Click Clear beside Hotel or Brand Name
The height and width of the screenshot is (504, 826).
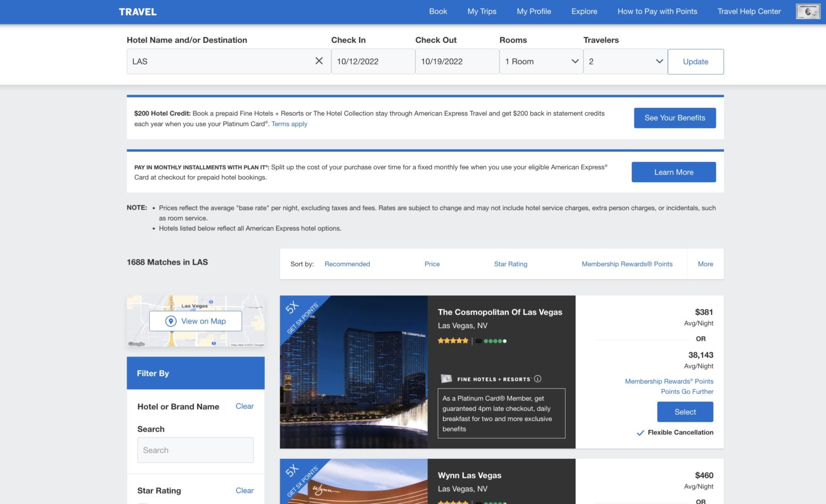[x=244, y=406]
